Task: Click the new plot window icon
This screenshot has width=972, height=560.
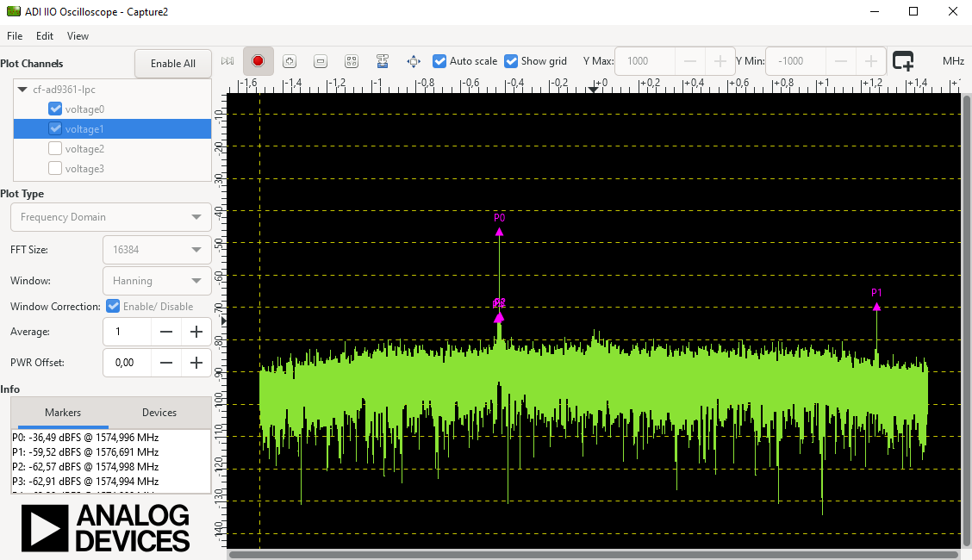Action: point(903,61)
